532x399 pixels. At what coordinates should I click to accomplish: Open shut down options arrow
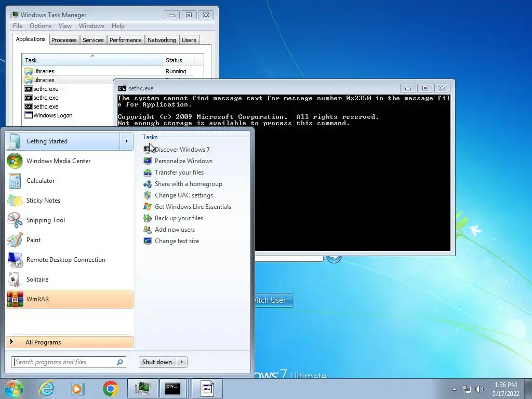182,362
